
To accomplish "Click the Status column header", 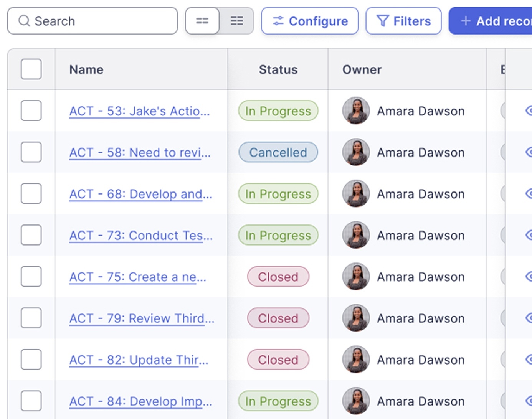I will [278, 70].
